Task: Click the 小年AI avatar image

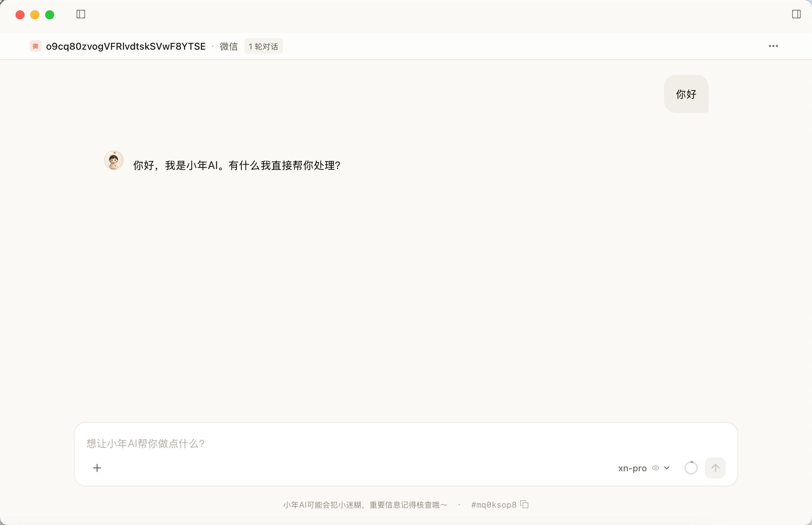Action: pyautogui.click(x=113, y=160)
